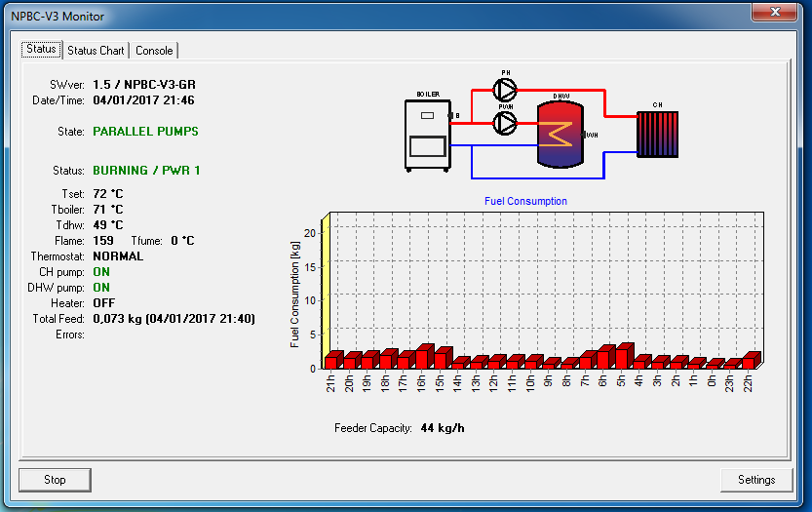Screen dimensions: 812x512
Task: Click the PWH pump symbol
Action: click(505, 122)
